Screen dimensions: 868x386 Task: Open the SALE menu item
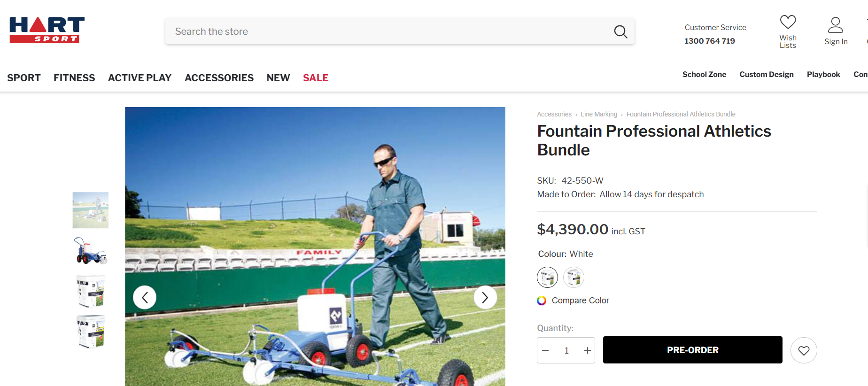tap(316, 78)
